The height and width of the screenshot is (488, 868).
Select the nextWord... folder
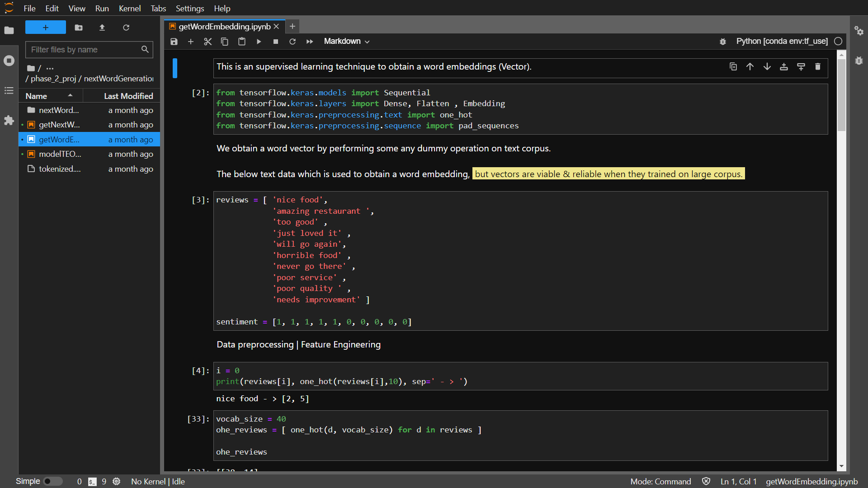click(x=89, y=110)
